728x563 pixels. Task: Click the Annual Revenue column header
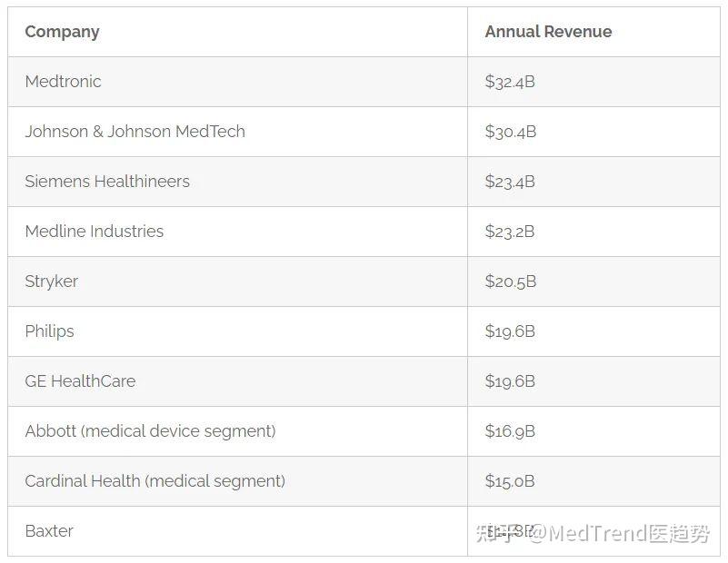(548, 32)
